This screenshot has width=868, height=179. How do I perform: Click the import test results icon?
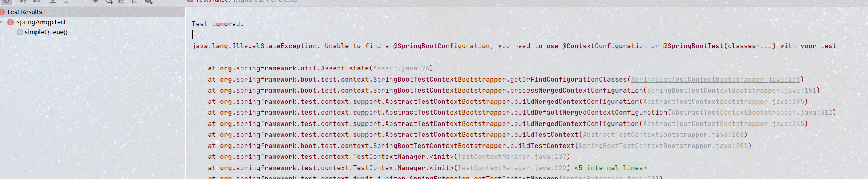coord(121,1)
